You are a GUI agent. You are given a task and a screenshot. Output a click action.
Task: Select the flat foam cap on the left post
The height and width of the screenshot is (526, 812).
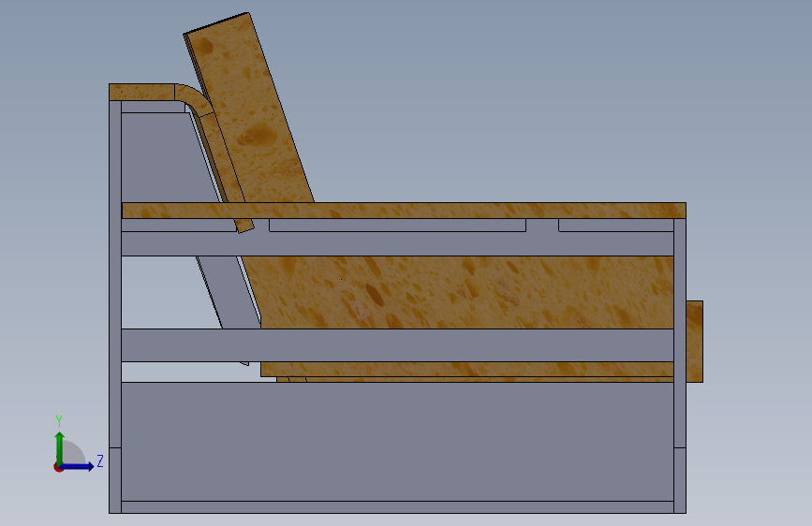coord(142,92)
